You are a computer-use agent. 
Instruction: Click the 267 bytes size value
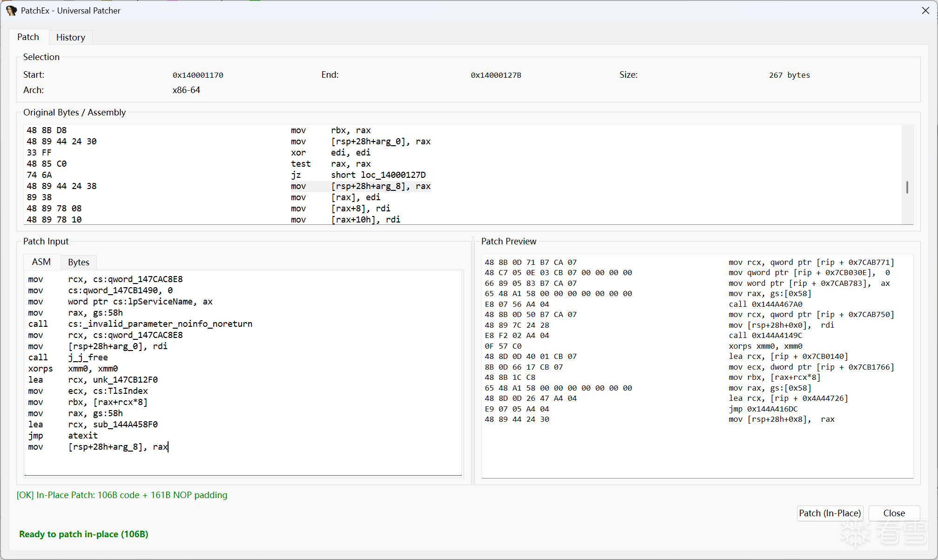789,75
